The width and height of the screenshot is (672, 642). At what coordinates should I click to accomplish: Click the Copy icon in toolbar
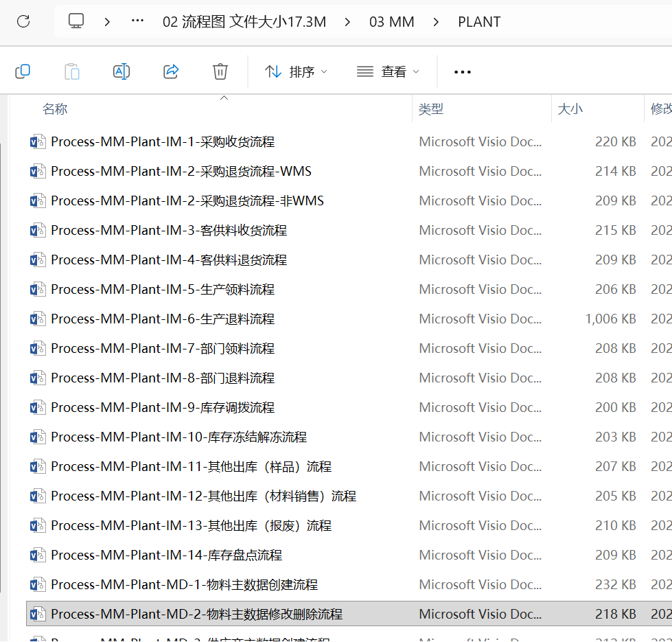[23, 71]
